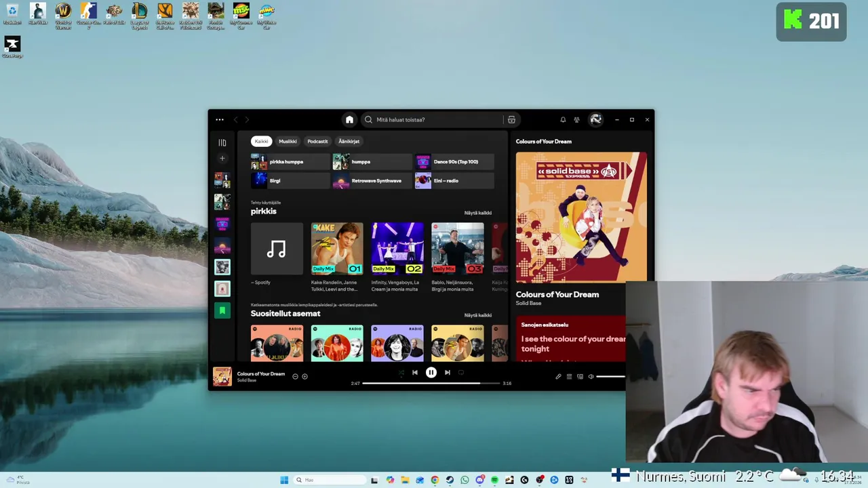
Task: Open Google Chrome from the taskbar
Action: coord(435,480)
